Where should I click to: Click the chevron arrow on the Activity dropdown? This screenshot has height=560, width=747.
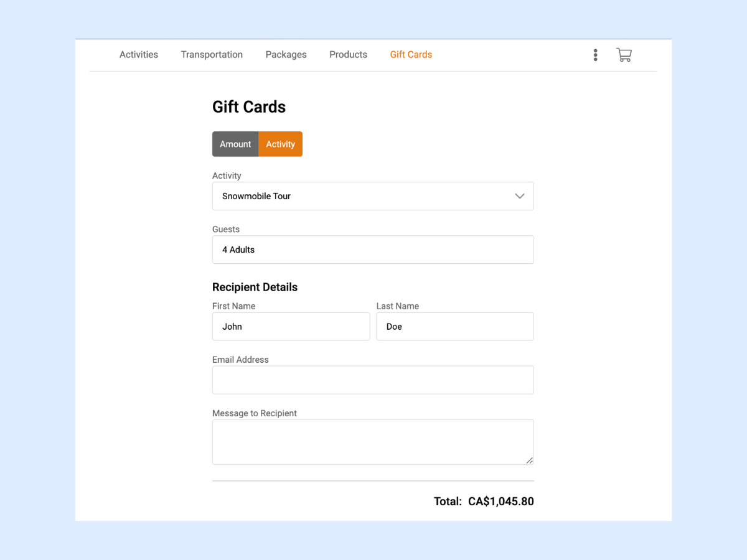tap(520, 196)
